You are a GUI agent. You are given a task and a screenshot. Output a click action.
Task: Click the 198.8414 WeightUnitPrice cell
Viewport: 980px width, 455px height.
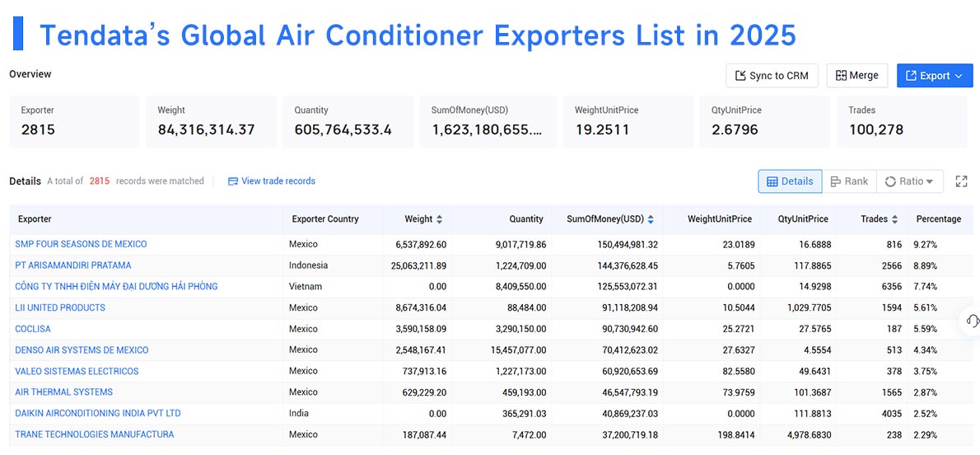click(x=738, y=434)
